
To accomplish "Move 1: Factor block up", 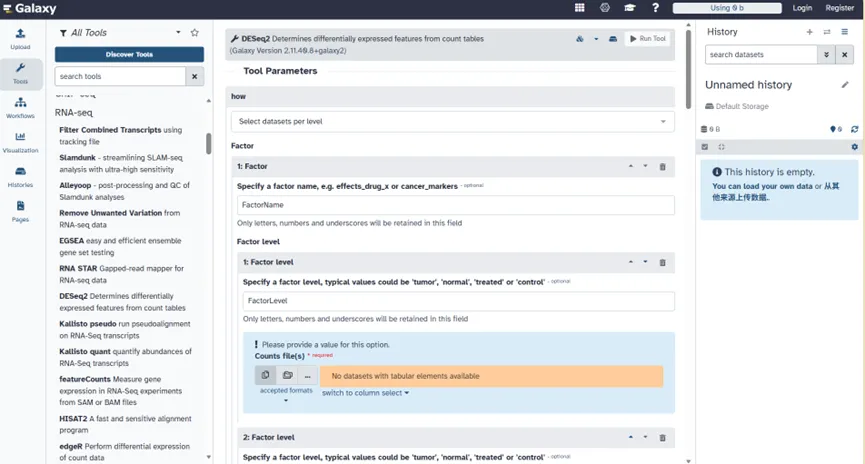I will click(x=631, y=166).
